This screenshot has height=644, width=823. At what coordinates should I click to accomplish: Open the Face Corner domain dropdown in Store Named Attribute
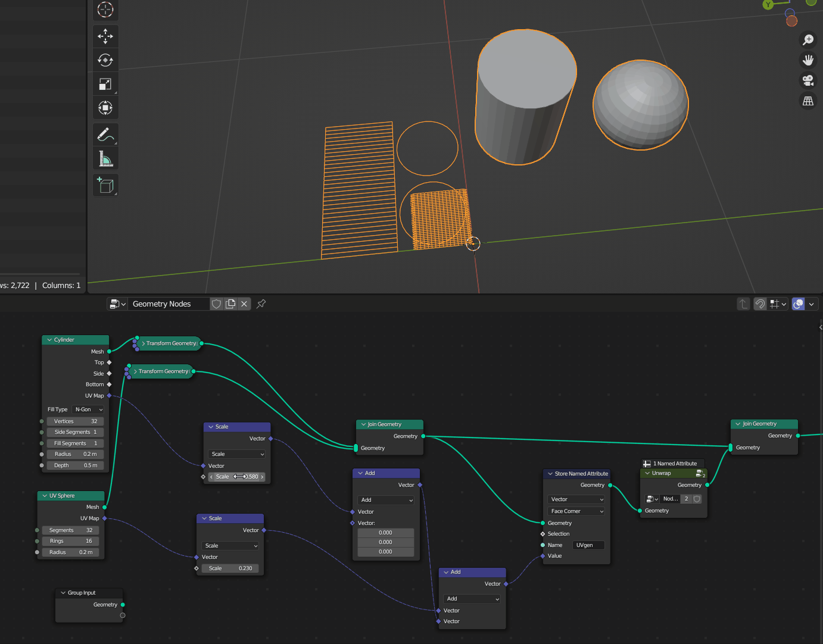pos(576,511)
